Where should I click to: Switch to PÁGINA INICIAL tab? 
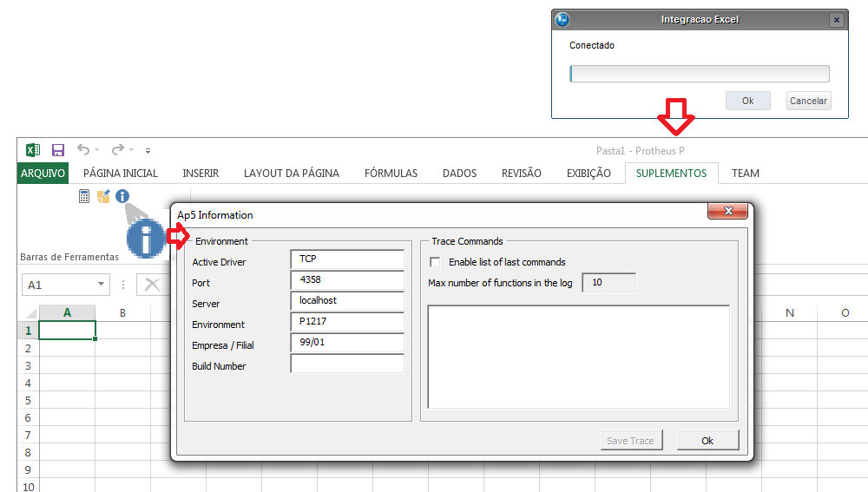[x=121, y=174]
